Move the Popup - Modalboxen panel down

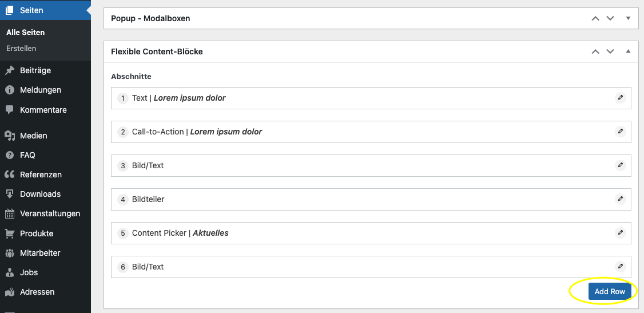[x=610, y=18]
